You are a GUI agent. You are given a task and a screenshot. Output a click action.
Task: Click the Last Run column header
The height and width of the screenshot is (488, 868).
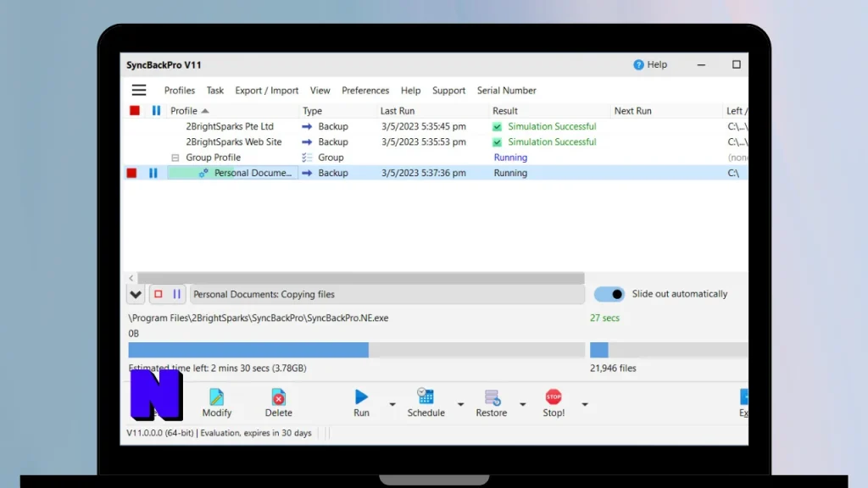coord(433,111)
